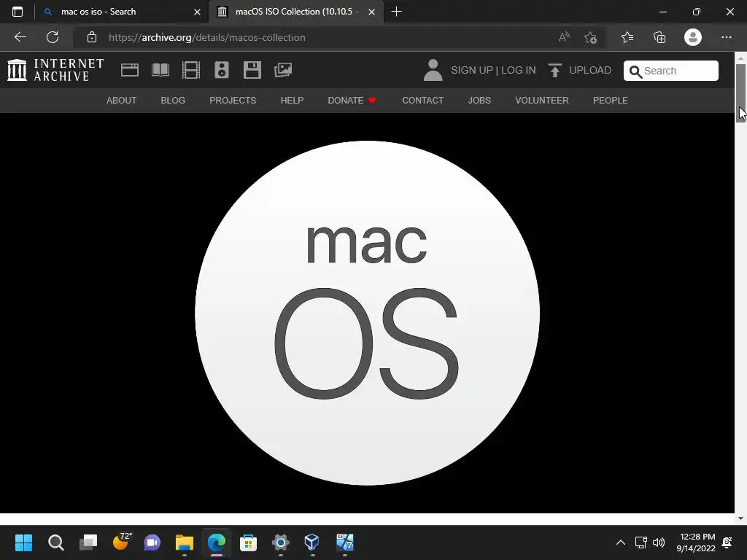Click the LOG IN link

click(519, 70)
